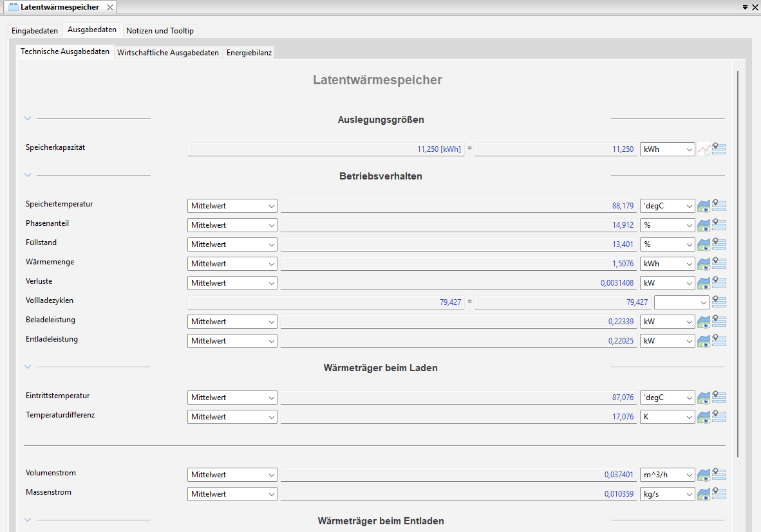Collapse the Auslegungsgrößen section
The width and height of the screenshot is (761, 532).
28,118
